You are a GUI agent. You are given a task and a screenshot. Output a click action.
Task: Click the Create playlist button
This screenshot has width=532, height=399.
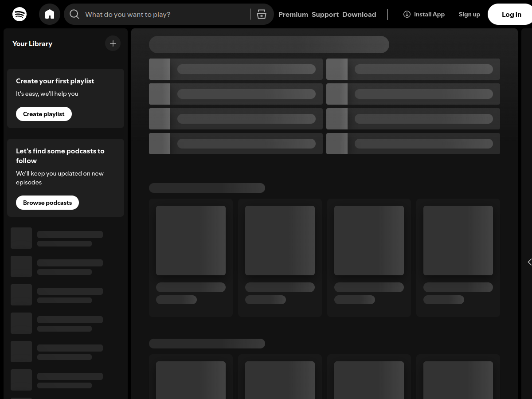point(44,114)
